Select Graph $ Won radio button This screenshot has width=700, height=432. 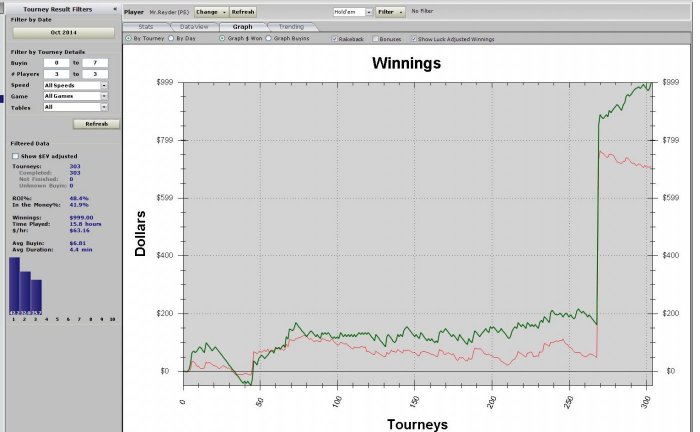coord(222,38)
